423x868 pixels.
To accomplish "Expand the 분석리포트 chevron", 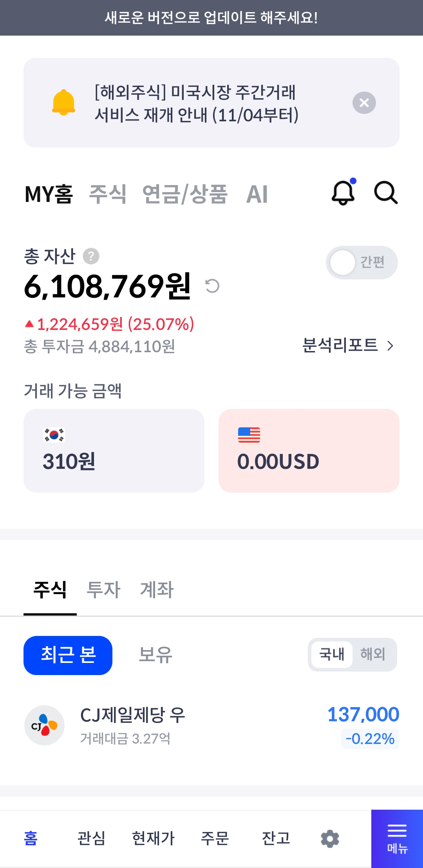I will tap(390, 346).
